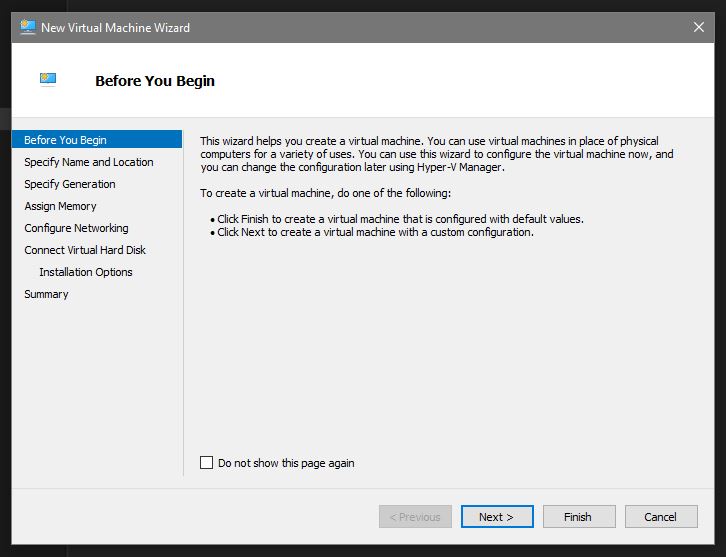Click Finish to create the default VM
This screenshot has width=726, height=557.
(x=577, y=517)
